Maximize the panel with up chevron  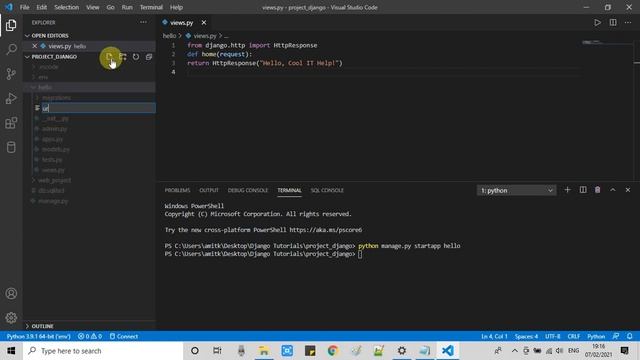point(613,190)
